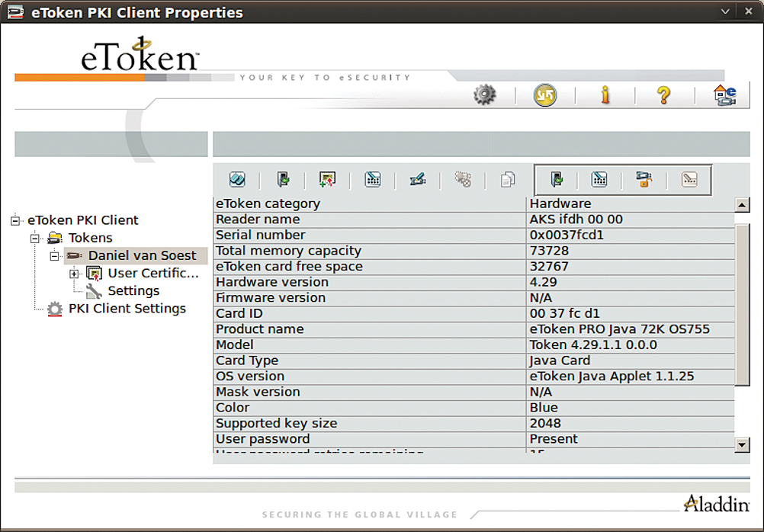This screenshot has width=764, height=532.
Task: Click the yellow Refresh icon
Action: [544, 95]
